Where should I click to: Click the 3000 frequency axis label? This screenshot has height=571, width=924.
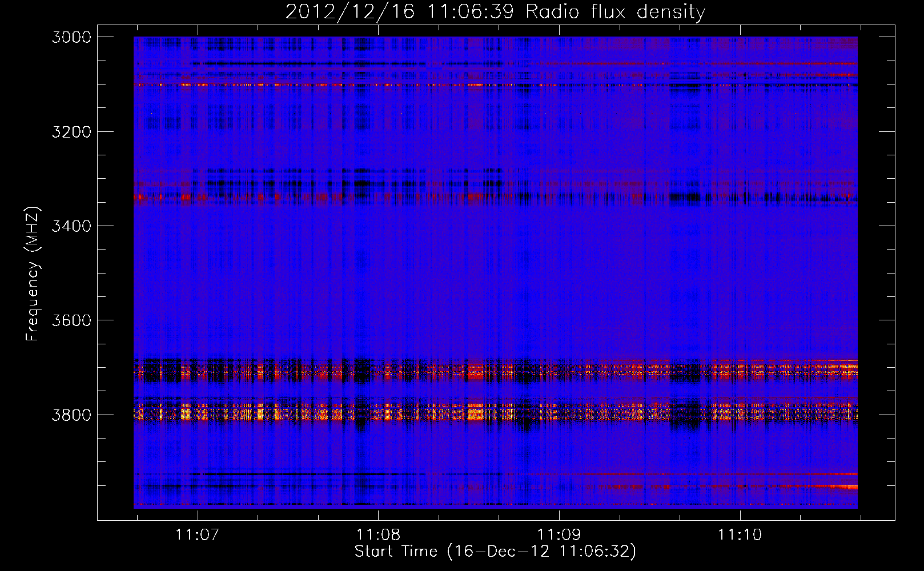(71, 37)
